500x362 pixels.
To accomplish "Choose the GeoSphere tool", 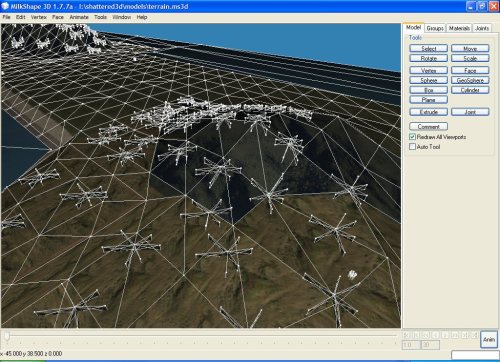I will (x=470, y=80).
